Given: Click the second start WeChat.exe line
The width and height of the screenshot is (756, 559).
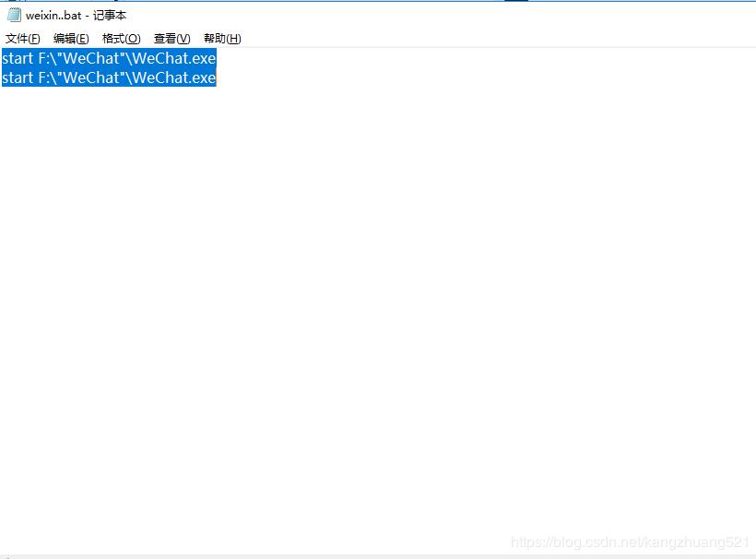Looking at the screenshot, I should (x=109, y=77).
